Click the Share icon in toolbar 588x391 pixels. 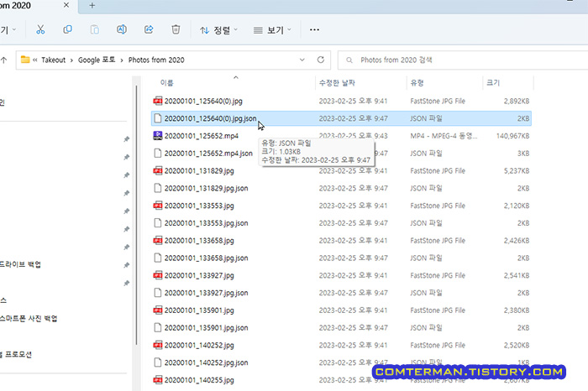click(x=149, y=29)
